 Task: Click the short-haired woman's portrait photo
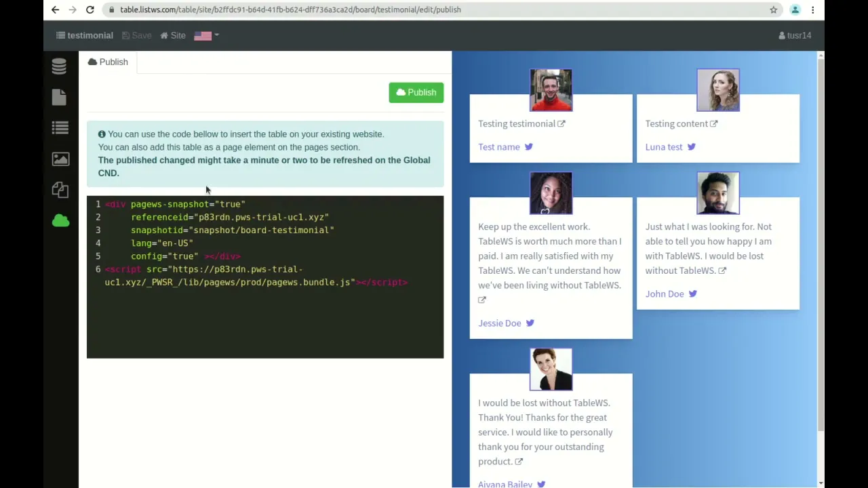tap(551, 369)
